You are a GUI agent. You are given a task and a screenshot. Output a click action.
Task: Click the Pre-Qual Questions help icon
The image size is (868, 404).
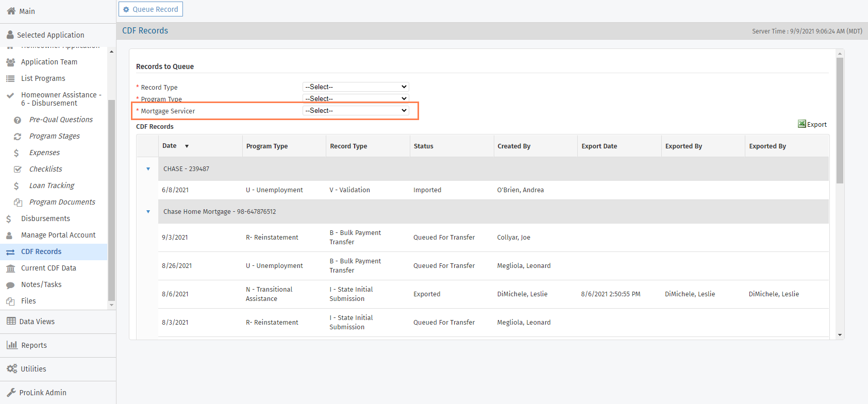pyautogui.click(x=18, y=120)
